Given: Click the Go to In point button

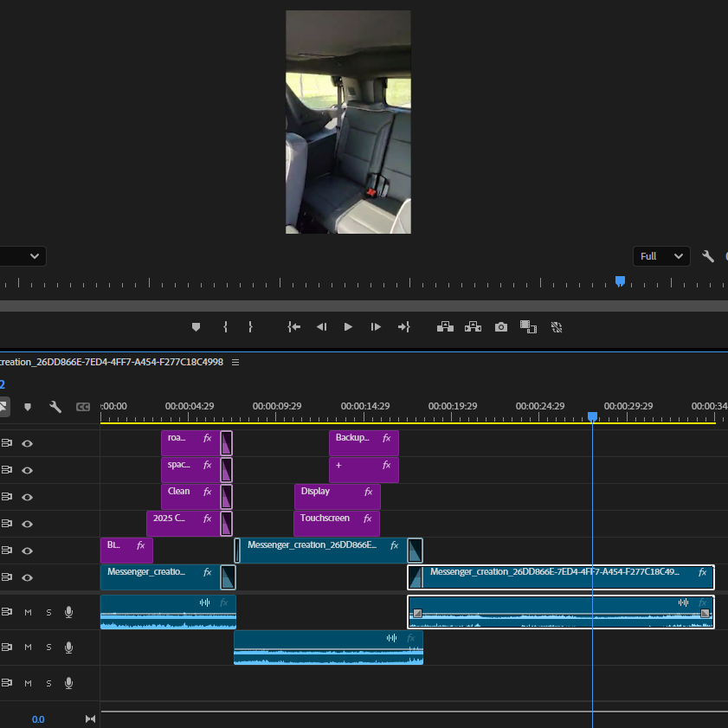Looking at the screenshot, I should tap(294, 327).
